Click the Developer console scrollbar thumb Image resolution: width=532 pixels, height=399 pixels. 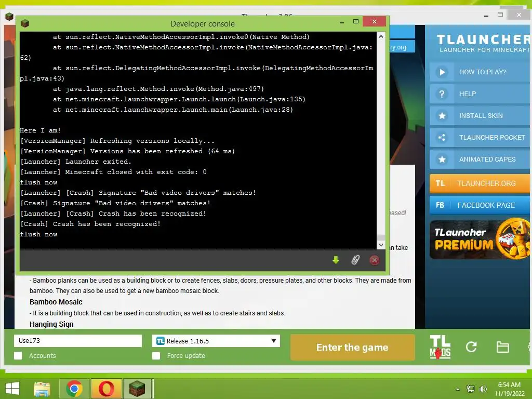pos(381,237)
